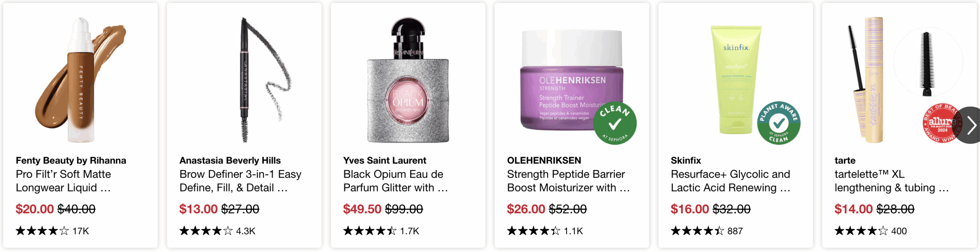The image size is (980, 252).
Task: Click Strength Peptide Barrier Boost Moisturizer title
Action: 568,181
